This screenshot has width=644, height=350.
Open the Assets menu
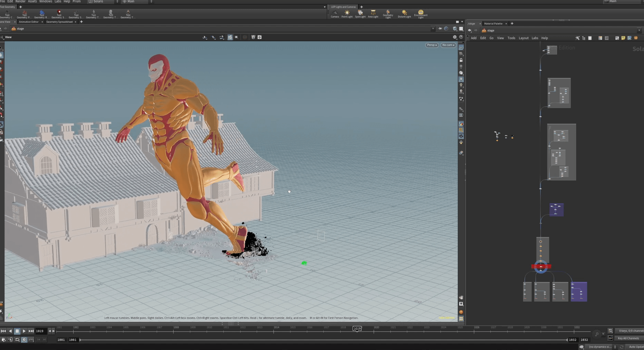32,2
